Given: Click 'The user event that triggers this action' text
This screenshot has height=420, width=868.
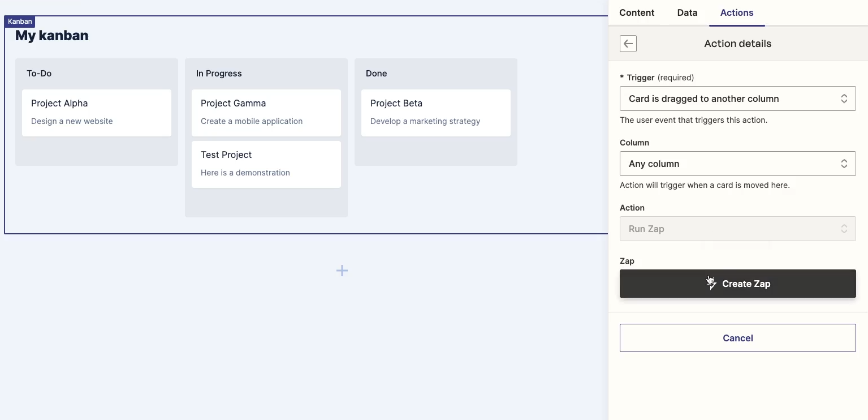Looking at the screenshot, I should 694,120.
